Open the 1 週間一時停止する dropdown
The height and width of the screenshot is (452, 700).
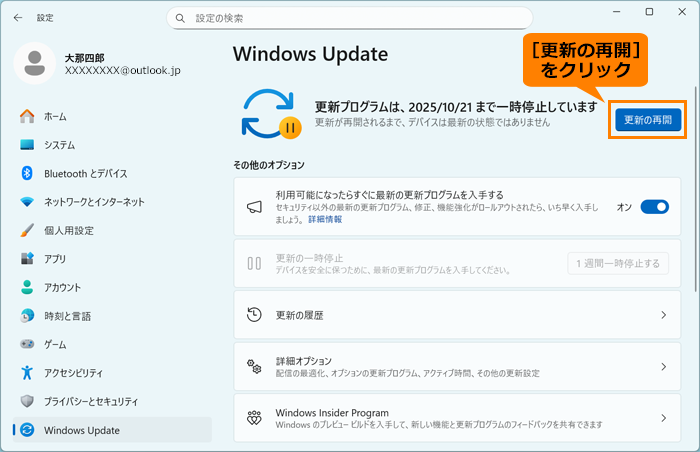click(x=618, y=264)
